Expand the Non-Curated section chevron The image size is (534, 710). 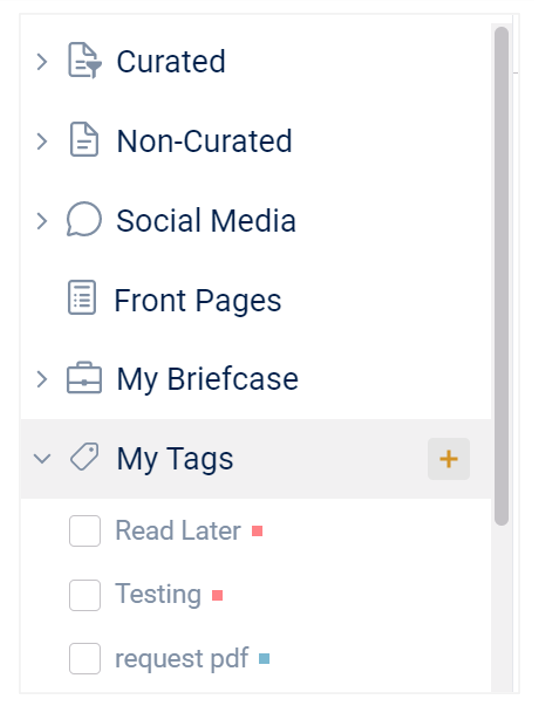point(42,141)
